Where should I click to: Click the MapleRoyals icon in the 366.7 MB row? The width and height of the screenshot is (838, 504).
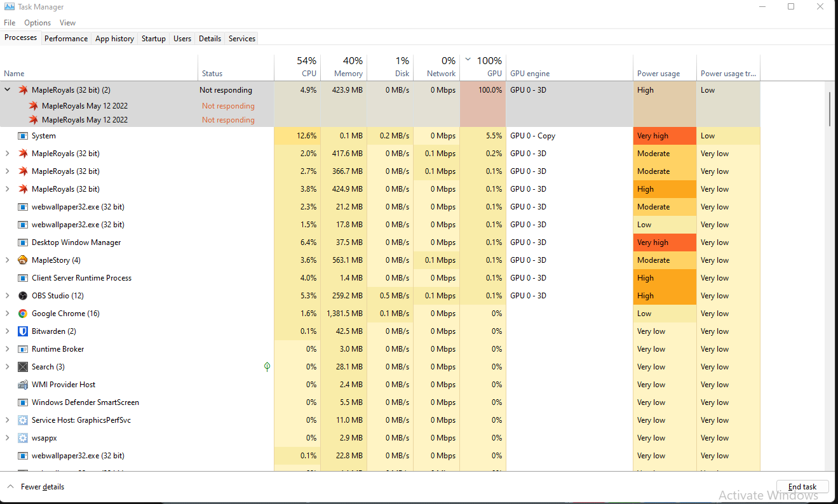pos(23,171)
